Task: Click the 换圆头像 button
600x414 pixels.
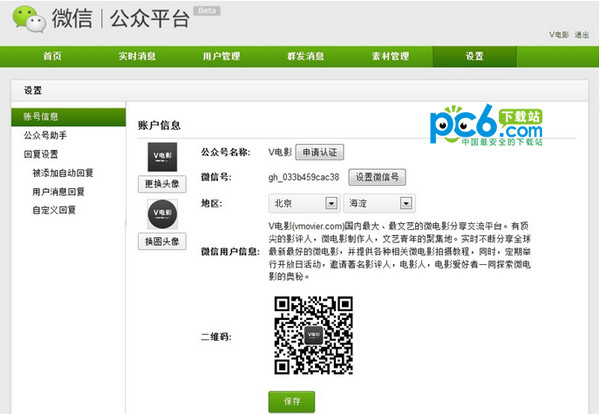Action: tap(162, 241)
